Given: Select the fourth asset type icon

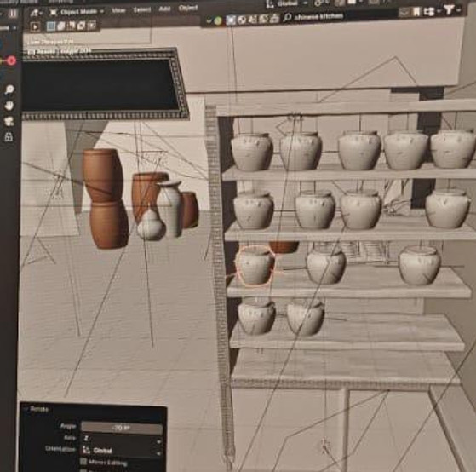Looking at the screenshot, I should click(x=263, y=19).
